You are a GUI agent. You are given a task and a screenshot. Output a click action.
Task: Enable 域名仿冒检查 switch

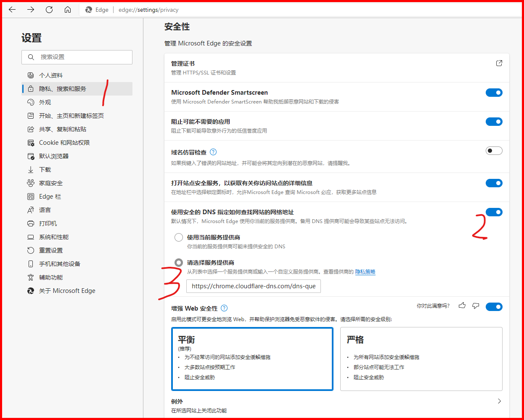pyautogui.click(x=494, y=151)
